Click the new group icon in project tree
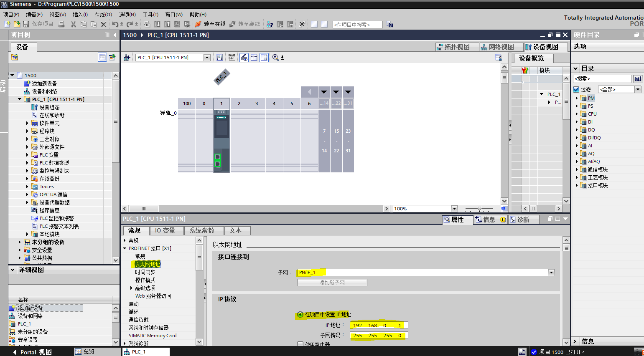The image size is (644, 356). click(x=15, y=57)
